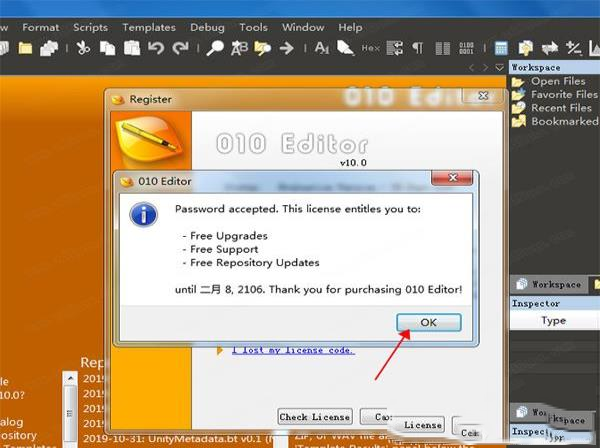Viewport: 600px width, 448px height.
Task: Click the Redo arrow icon
Action: coord(180,48)
